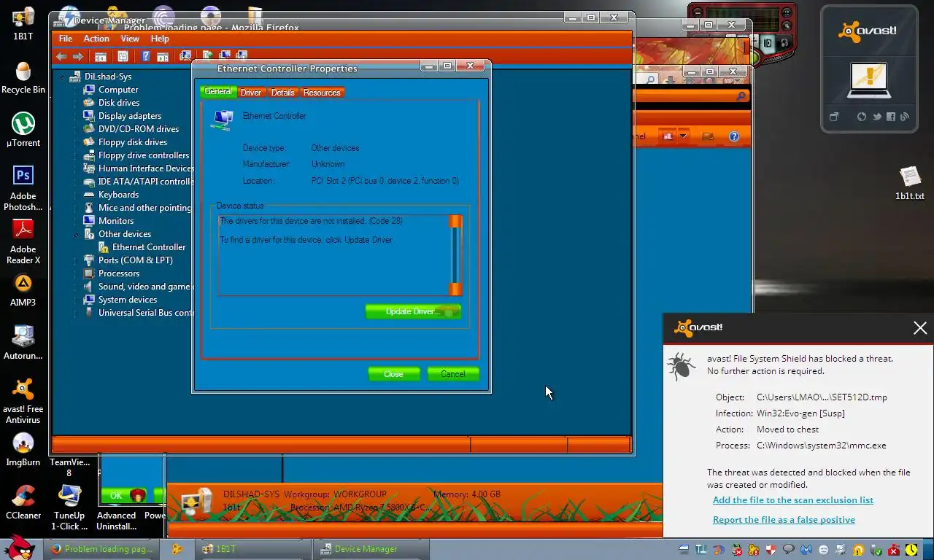The height and width of the screenshot is (560, 934).
Task: Collapse the Other devices category
Action: pos(77,234)
